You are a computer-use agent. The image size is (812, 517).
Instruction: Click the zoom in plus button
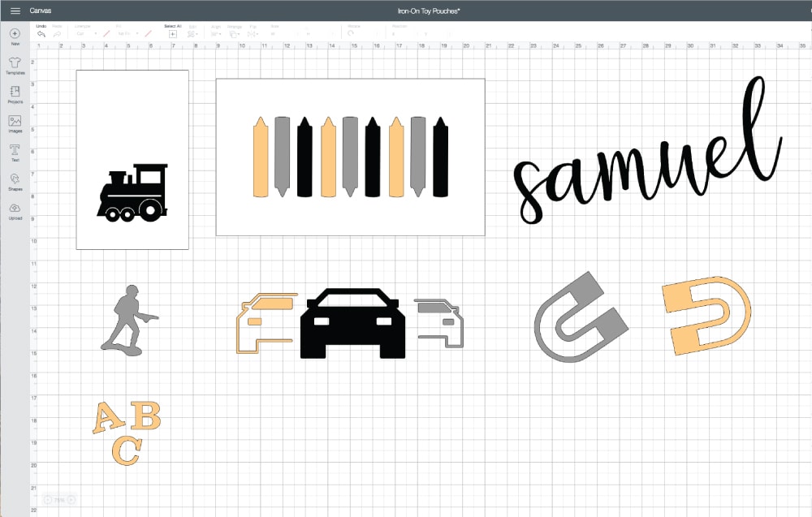point(72,500)
